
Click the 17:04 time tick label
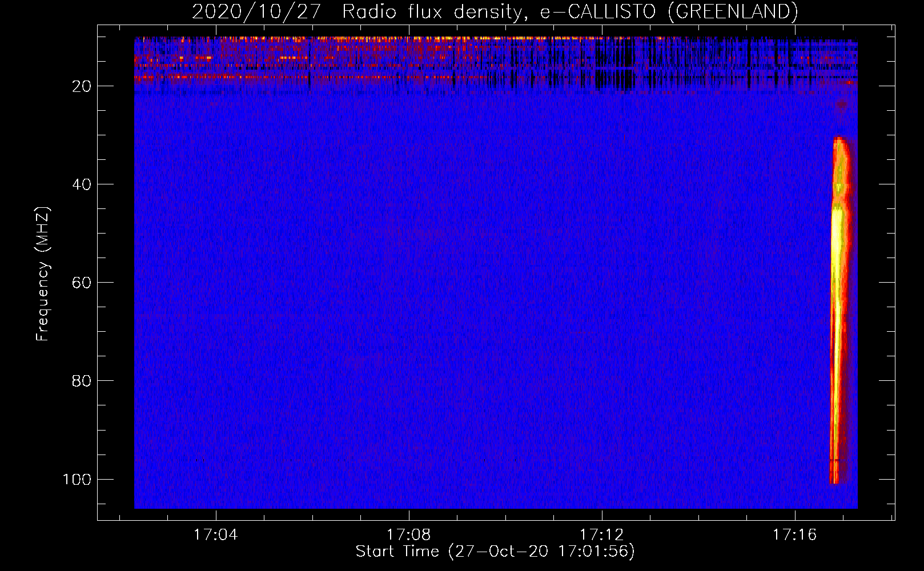215,535
